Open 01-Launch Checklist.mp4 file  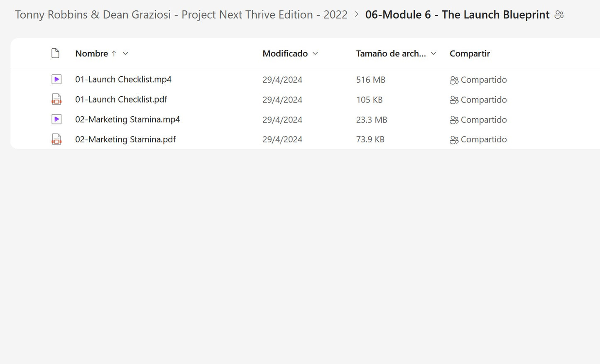tap(123, 79)
